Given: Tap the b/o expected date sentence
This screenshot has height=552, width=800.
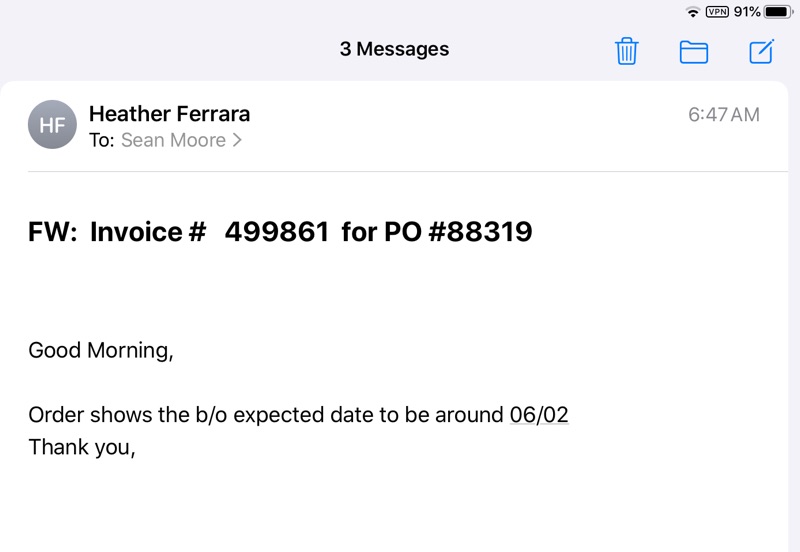Looking at the screenshot, I should point(265,415).
